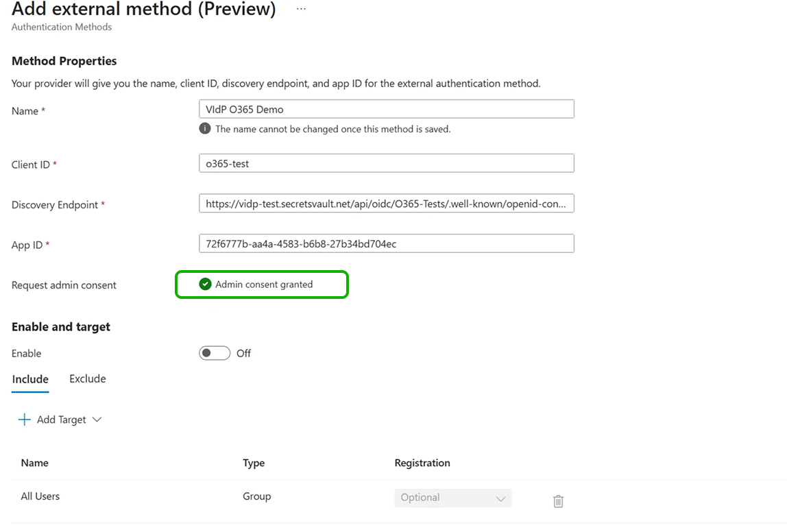The width and height of the screenshot is (787, 532).
Task: Delete the All Users target with trash icon
Action: [x=558, y=501]
